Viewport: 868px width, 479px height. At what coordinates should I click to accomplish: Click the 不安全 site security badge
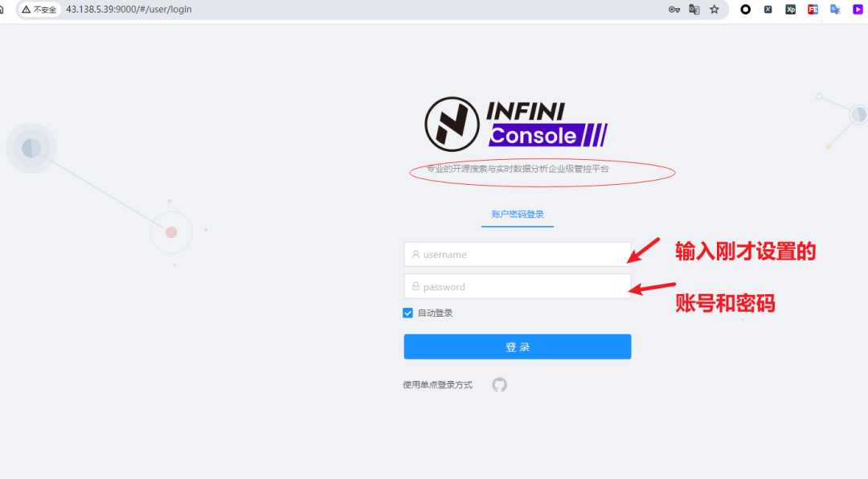click(39, 10)
